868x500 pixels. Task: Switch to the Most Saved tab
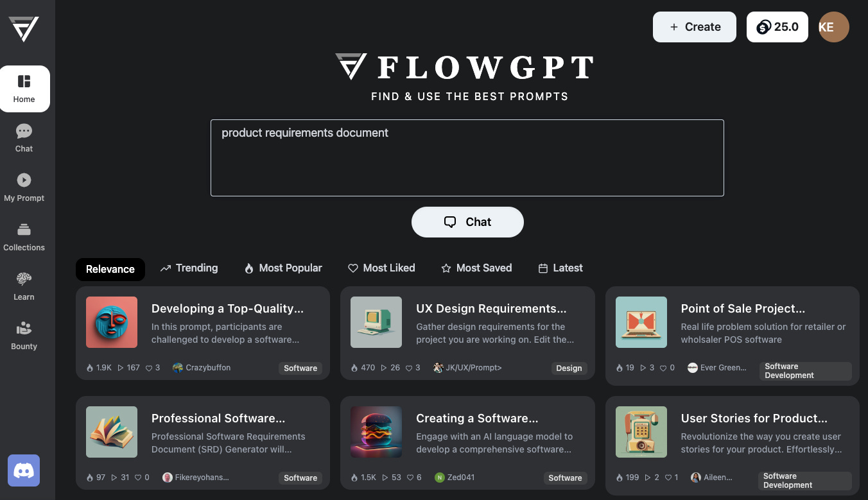coord(476,268)
